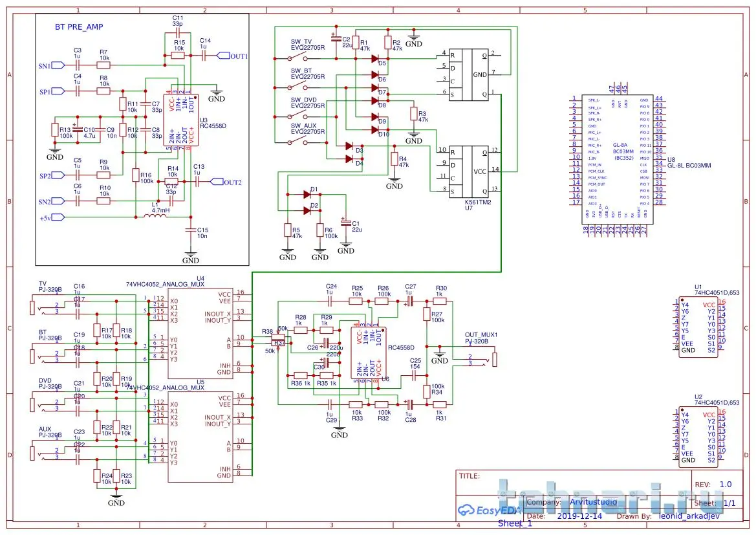This screenshot has height=535, width=756.
Task: Select the U5 74VHC4052 analog mux chip
Action: coord(200,437)
